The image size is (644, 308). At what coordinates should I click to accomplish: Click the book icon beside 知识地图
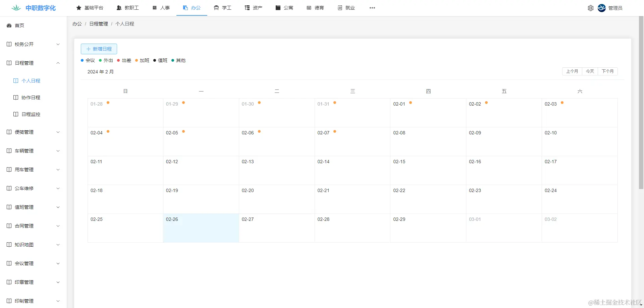coord(9,245)
